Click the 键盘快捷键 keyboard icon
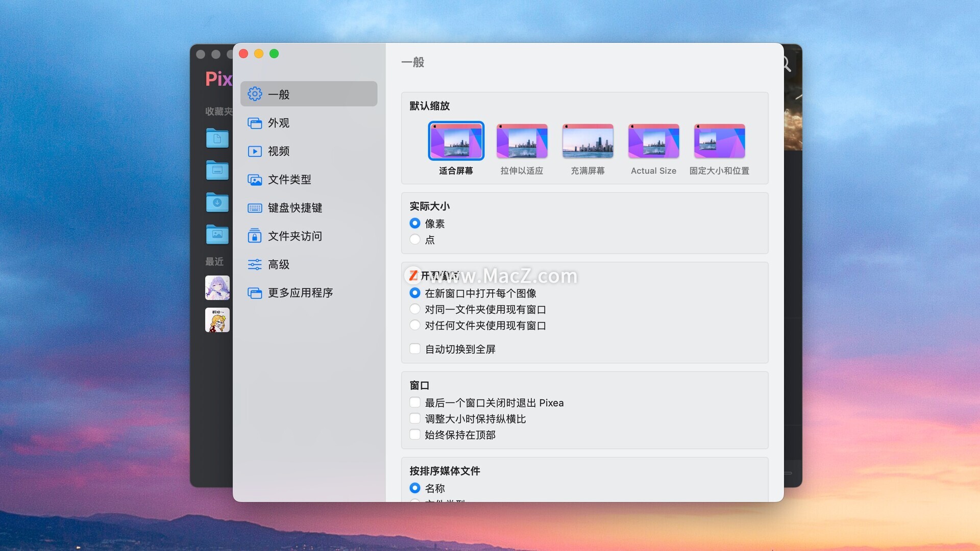980x551 pixels. (255, 208)
